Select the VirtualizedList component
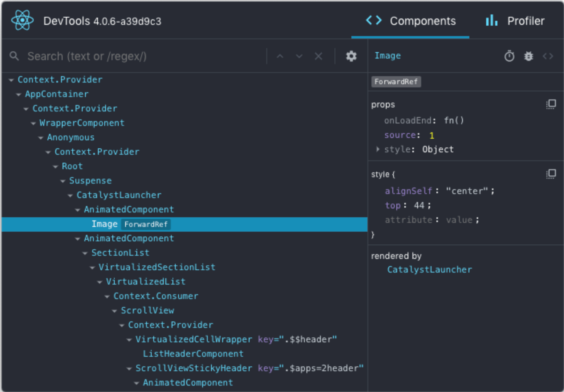This screenshot has height=392, width=564. [x=146, y=281]
